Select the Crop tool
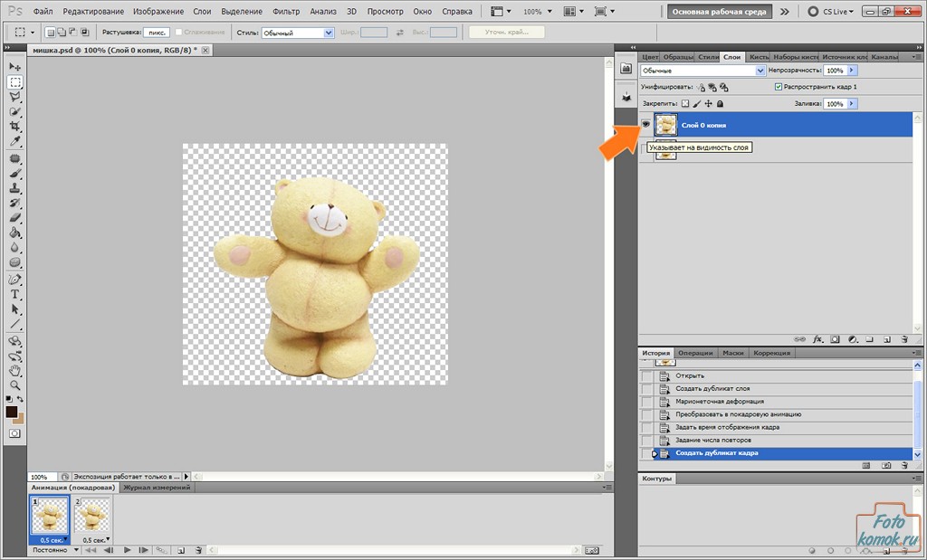The height and width of the screenshot is (560, 927). tap(15, 127)
